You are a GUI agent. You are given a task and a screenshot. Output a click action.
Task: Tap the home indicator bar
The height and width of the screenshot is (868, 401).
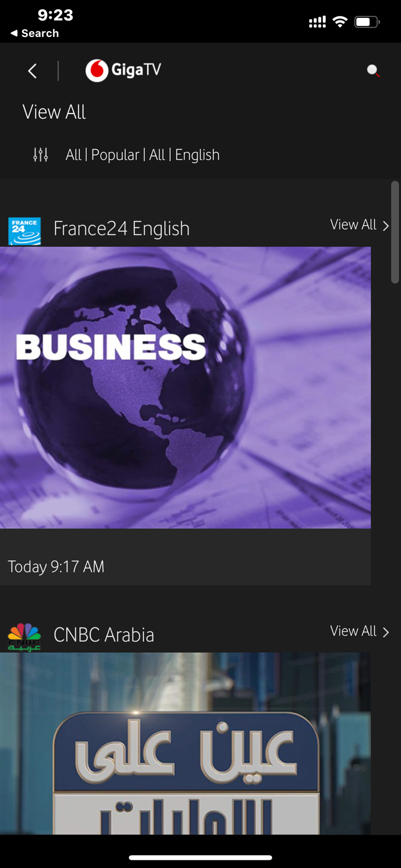(x=200, y=858)
